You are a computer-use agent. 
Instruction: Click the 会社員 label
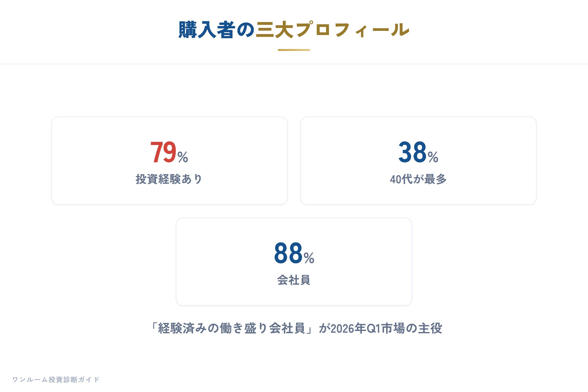pyautogui.click(x=294, y=280)
